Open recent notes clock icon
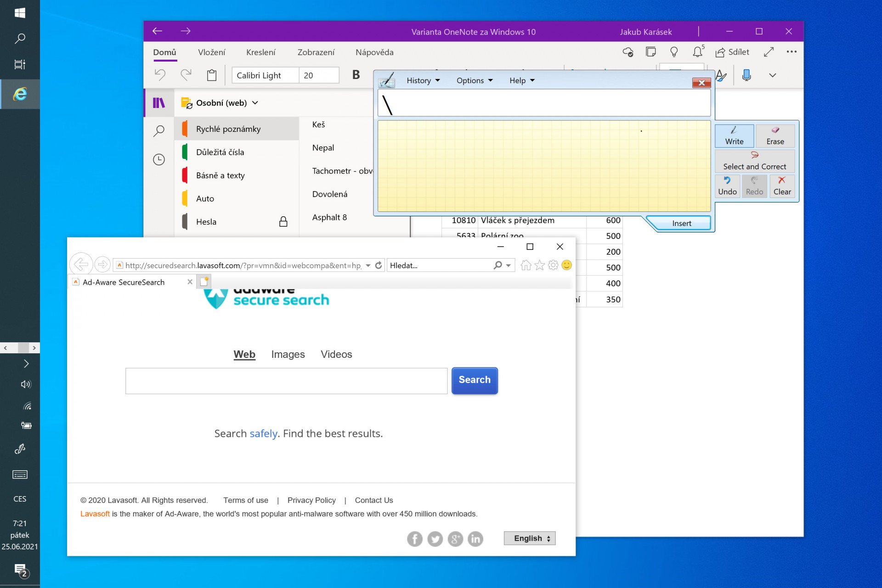Viewport: 882px width, 588px height. click(x=159, y=159)
